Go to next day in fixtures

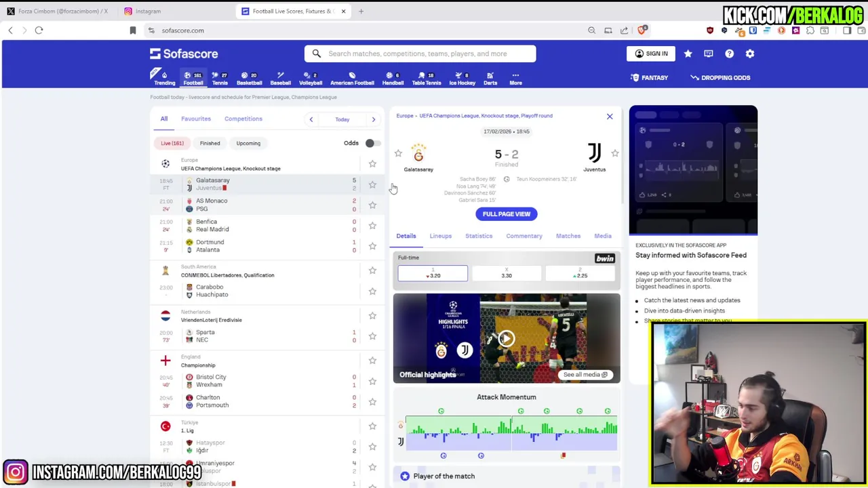click(373, 119)
